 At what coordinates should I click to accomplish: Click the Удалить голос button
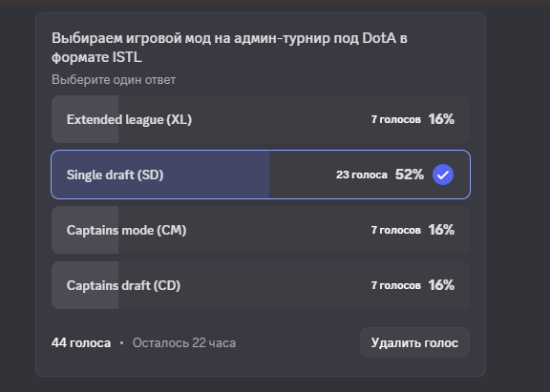(414, 342)
